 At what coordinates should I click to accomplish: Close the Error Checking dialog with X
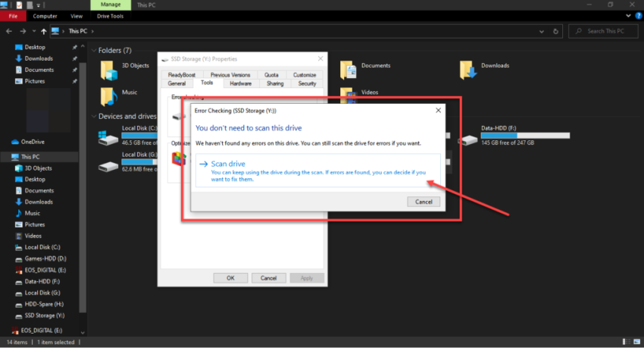tap(438, 110)
